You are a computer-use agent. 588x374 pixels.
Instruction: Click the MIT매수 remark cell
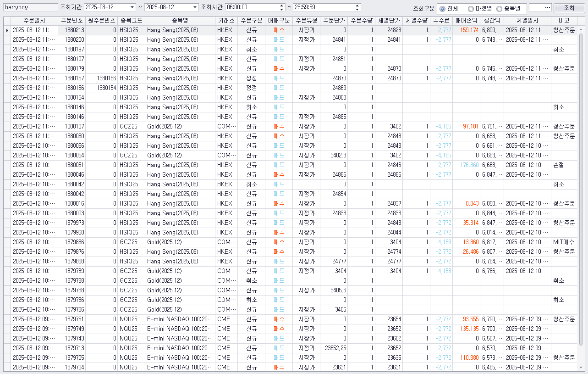564,242
